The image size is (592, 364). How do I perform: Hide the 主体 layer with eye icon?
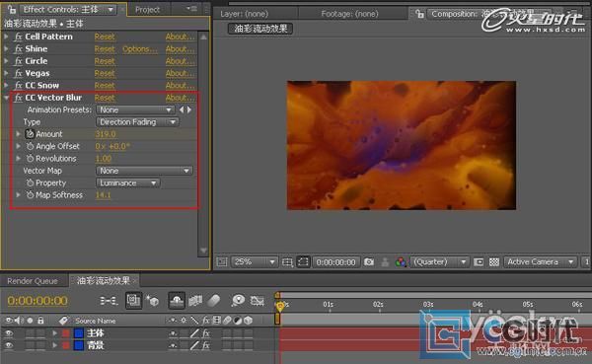coord(9,333)
